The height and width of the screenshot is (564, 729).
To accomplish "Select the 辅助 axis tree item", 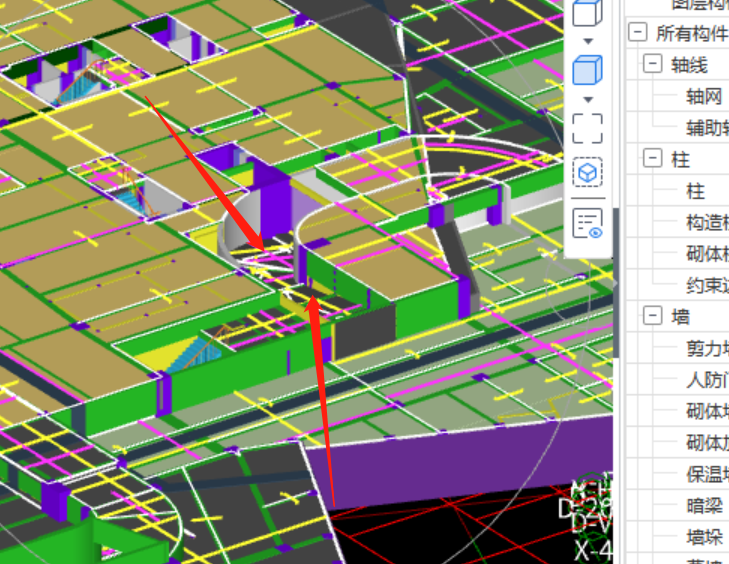I will (x=707, y=128).
